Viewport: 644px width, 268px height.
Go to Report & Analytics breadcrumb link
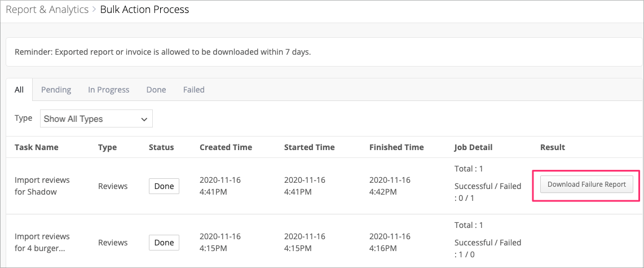(47, 10)
